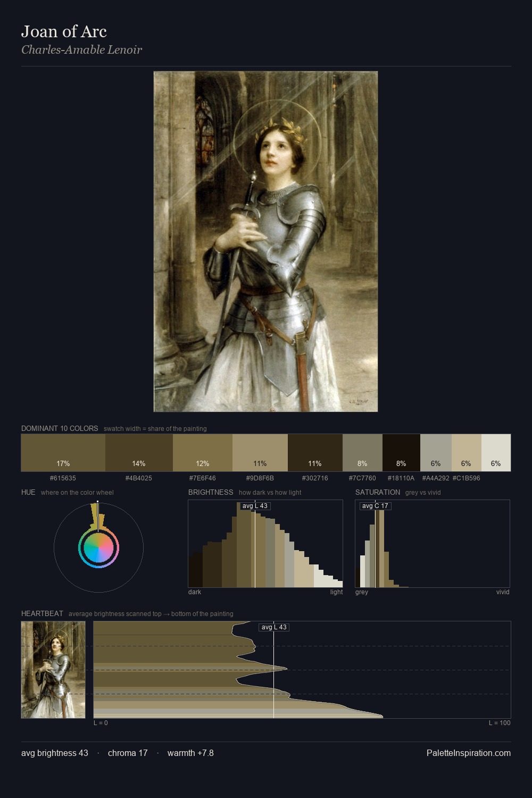Click the HUE section heading
532x798 pixels.
pos(28,492)
